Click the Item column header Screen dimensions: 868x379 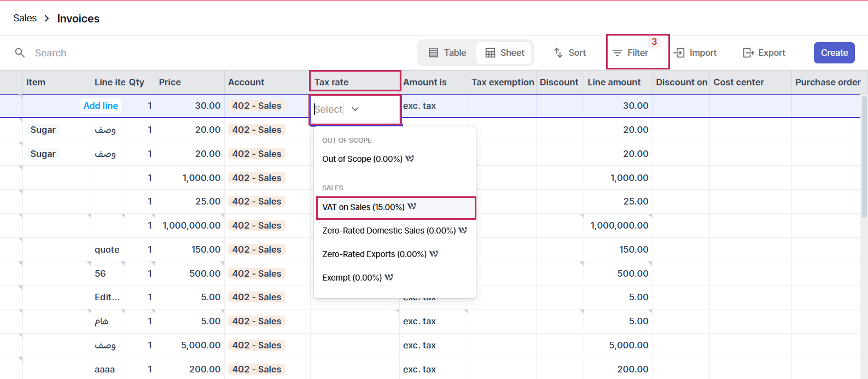coord(57,82)
